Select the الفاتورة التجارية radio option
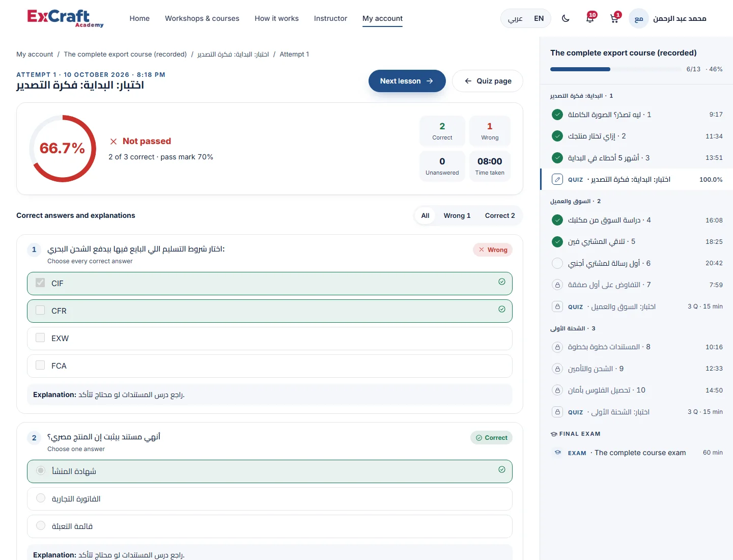 coord(41,498)
